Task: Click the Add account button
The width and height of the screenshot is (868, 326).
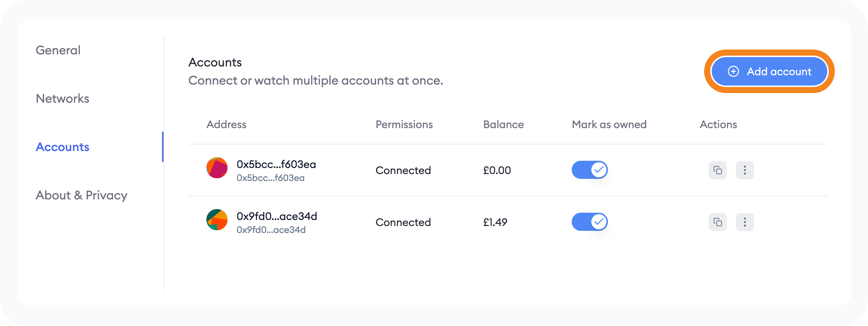Action: (x=769, y=71)
